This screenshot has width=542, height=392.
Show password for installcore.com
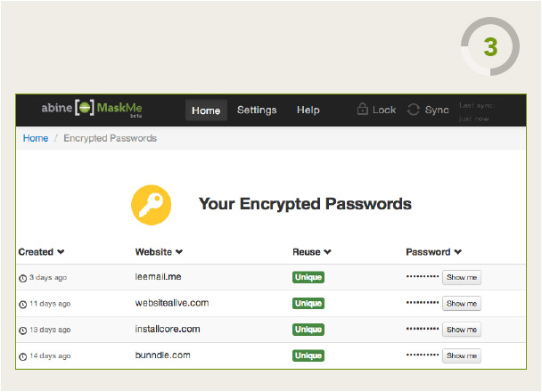(462, 330)
